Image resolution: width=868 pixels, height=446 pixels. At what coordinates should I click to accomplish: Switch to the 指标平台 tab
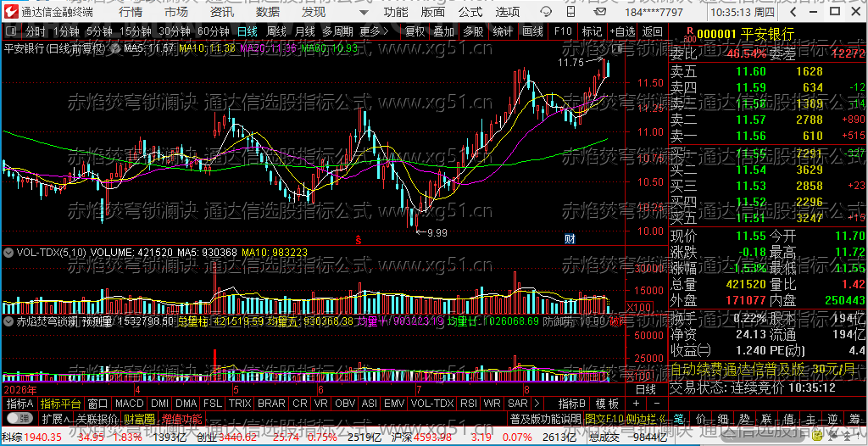point(61,403)
